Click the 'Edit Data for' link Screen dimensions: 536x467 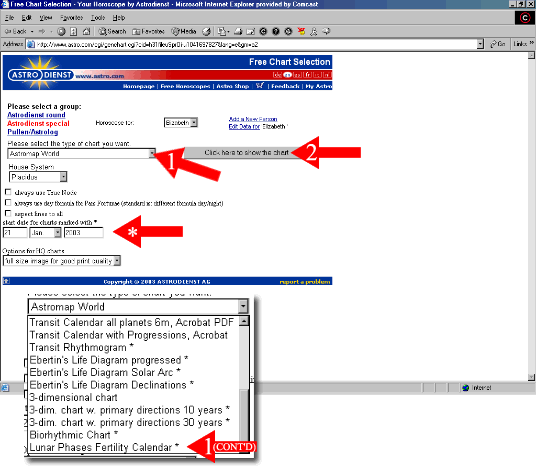click(x=244, y=126)
